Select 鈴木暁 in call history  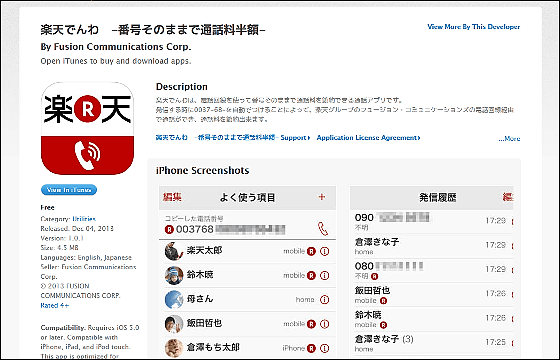coord(431,319)
